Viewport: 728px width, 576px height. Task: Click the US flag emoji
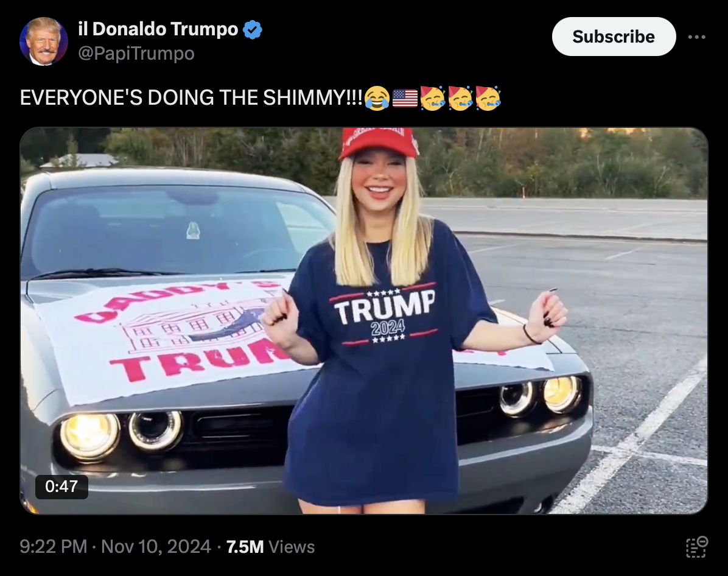point(405,98)
